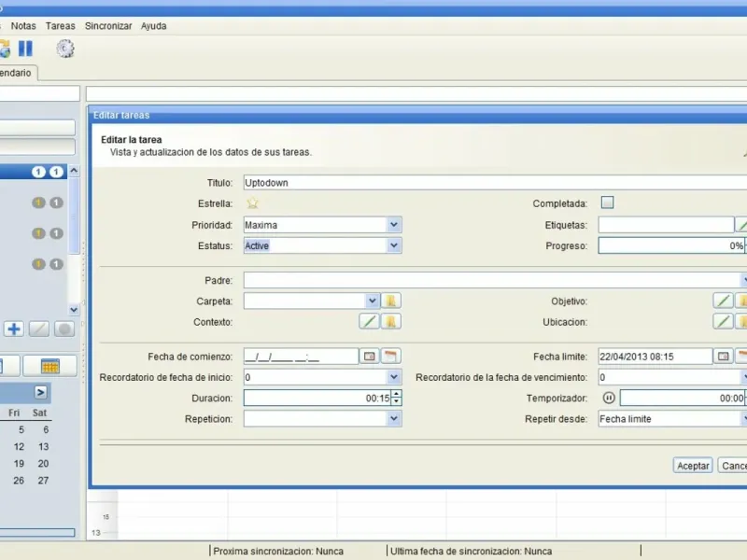Check the Completada checkbox
The image size is (747, 560).
607,203
